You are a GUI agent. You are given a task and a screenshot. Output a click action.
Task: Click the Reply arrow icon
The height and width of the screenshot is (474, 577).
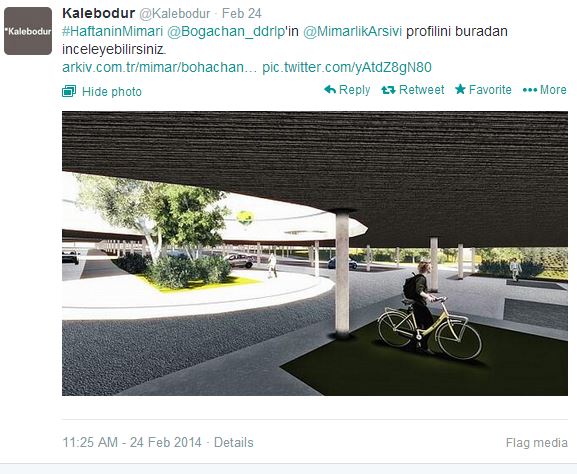pos(330,89)
